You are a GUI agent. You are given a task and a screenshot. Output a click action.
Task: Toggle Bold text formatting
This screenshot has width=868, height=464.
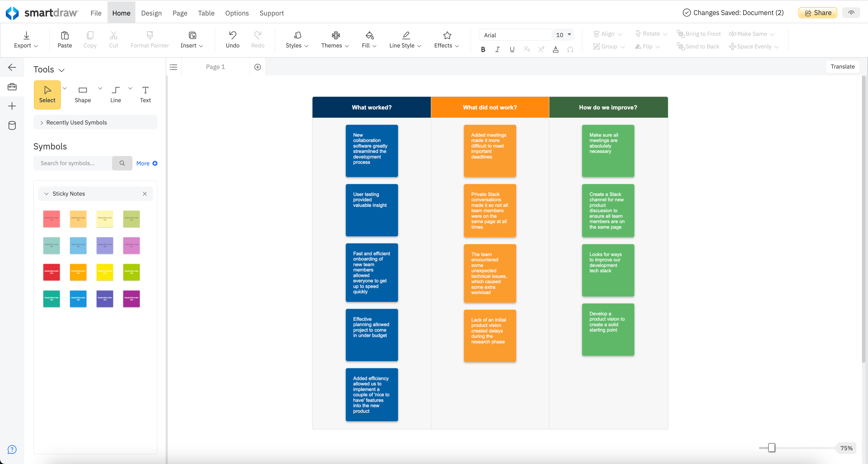point(483,50)
